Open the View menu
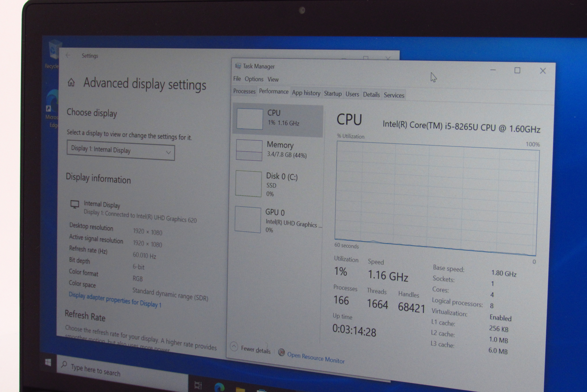The width and height of the screenshot is (587, 392). (273, 79)
